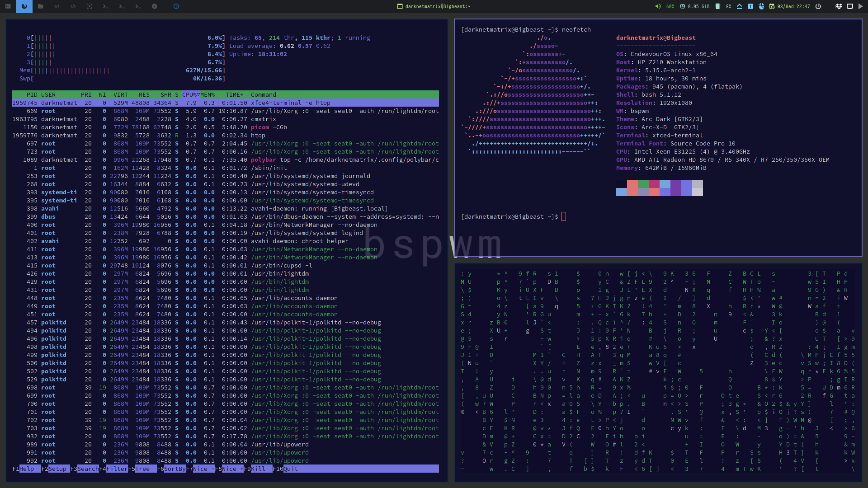Click the blue info icon in polybar
The image size is (868, 488).
pos(176,6)
